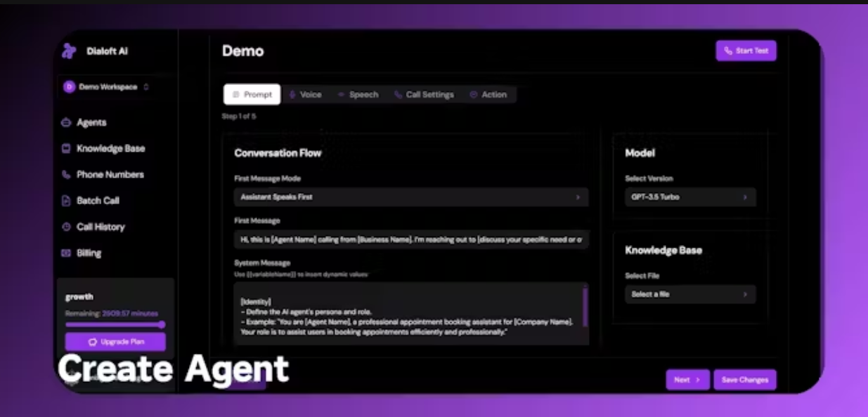
Task: Open the First Message Mode dropdown
Action: (411, 197)
